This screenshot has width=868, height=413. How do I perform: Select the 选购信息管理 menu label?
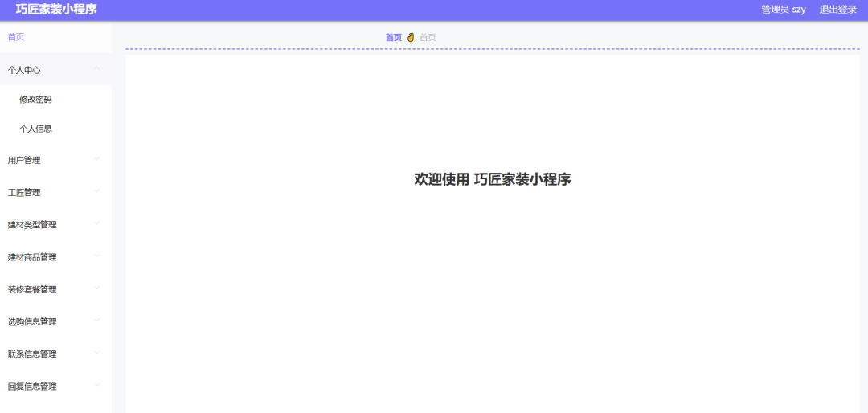coord(32,321)
